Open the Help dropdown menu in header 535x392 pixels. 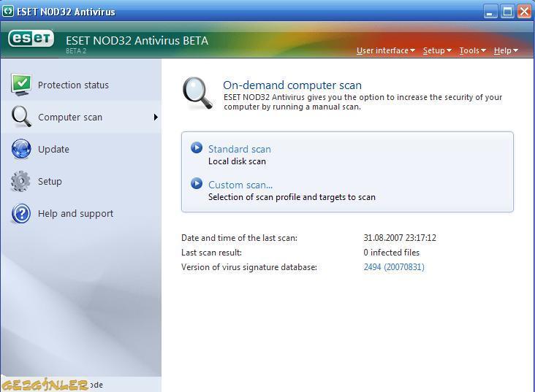506,50
